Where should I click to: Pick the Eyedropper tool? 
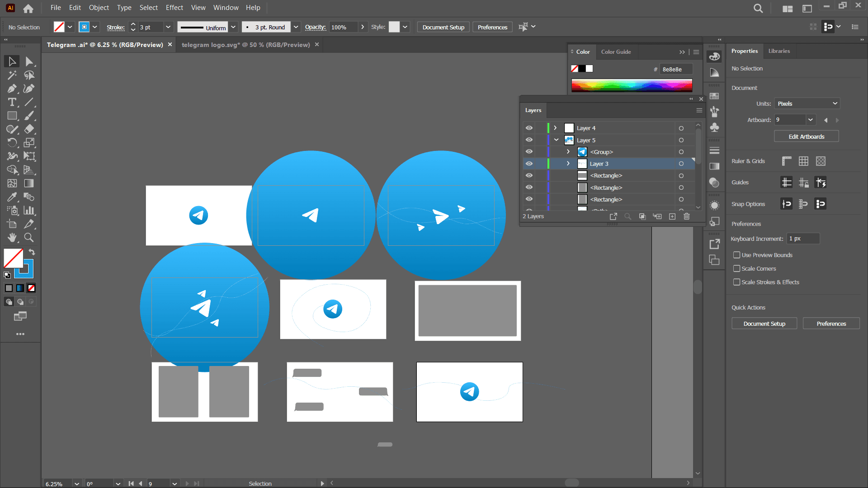12,197
